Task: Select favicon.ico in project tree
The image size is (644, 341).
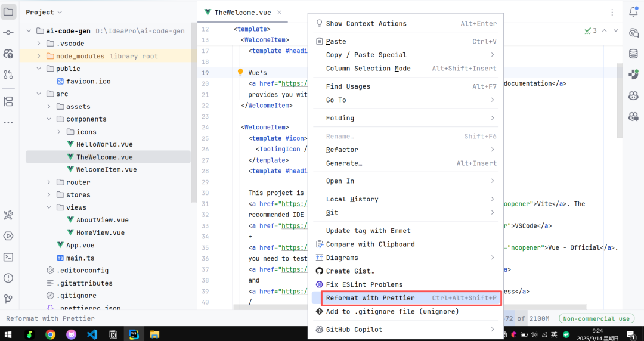Action: [x=88, y=81]
